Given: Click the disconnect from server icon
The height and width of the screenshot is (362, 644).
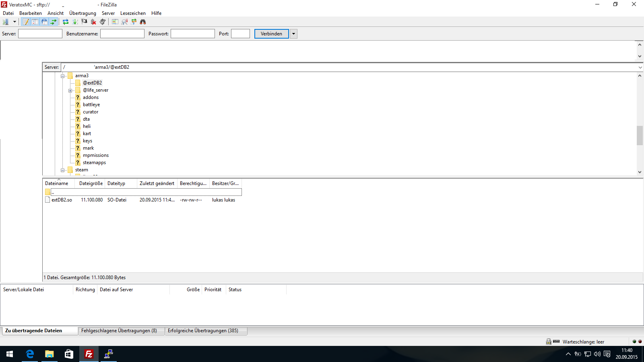Looking at the screenshot, I should [93, 22].
